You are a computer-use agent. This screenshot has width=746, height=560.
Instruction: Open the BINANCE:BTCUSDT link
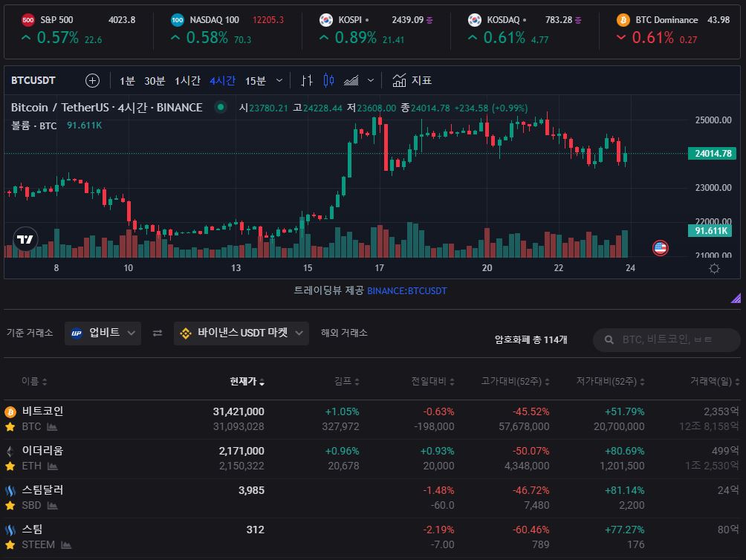coord(406,291)
